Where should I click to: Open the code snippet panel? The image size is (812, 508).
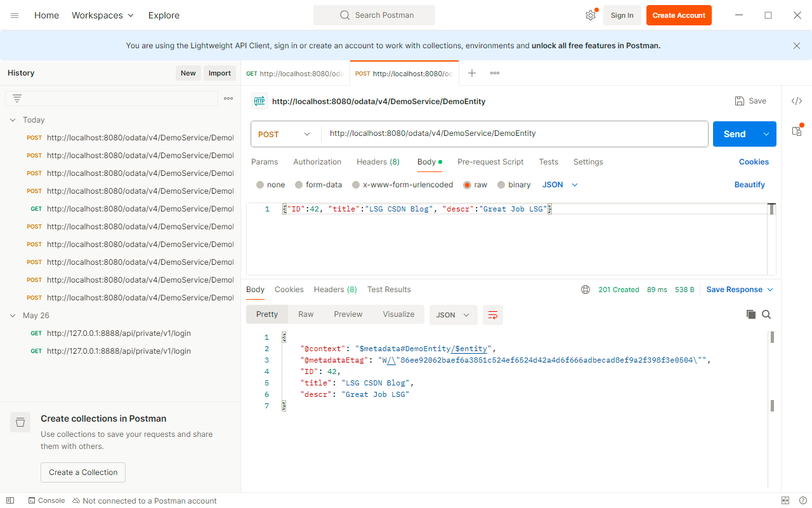pyautogui.click(x=797, y=101)
